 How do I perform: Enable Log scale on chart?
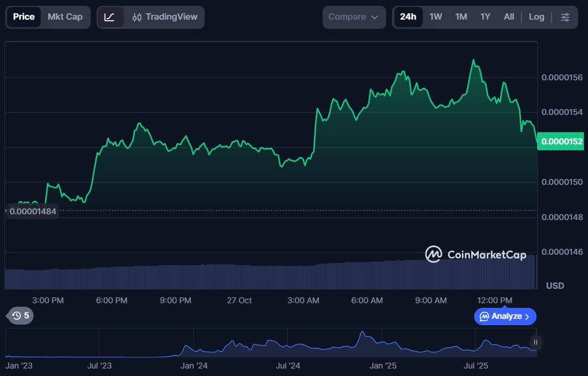click(x=536, y=17)
